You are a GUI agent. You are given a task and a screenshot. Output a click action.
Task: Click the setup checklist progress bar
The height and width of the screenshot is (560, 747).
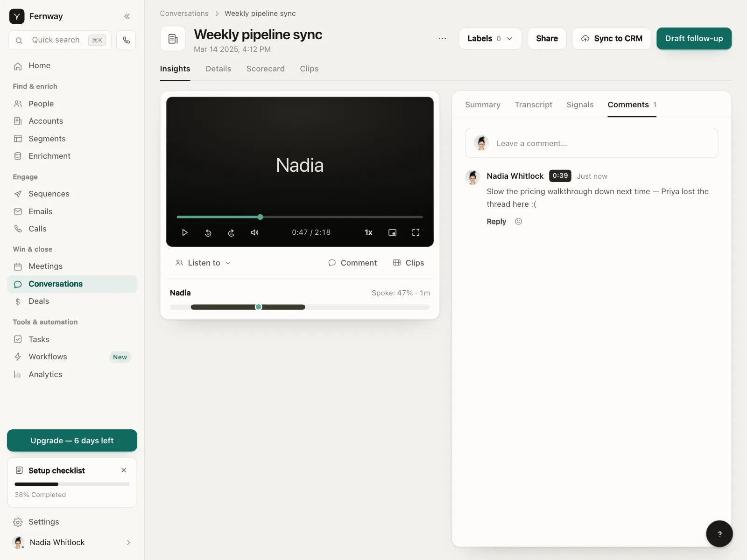pyautogui.click(x=72, y=484)
